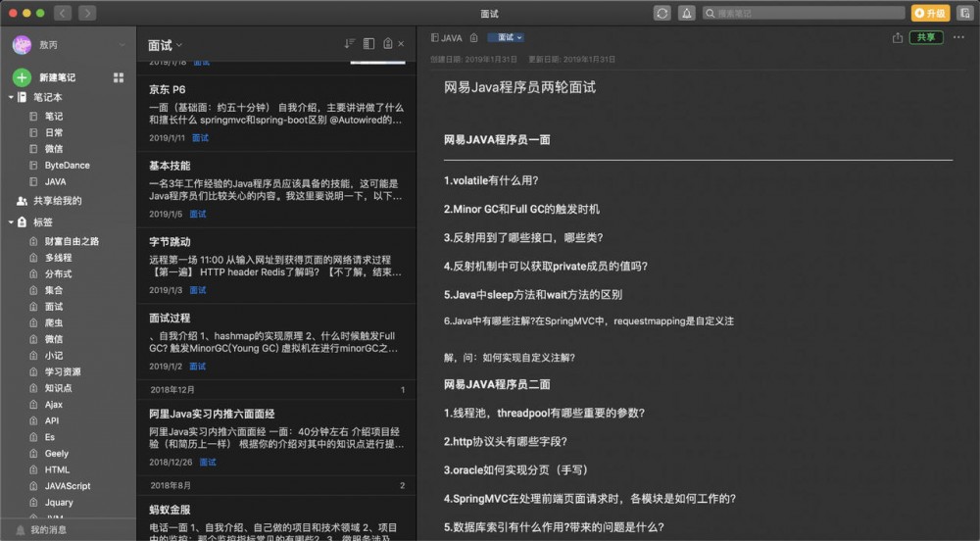This screenshot has height=541, width=980.
Task: Open the template grid icon beside new note
Action: pyautogui.click(x=119, y=77)
